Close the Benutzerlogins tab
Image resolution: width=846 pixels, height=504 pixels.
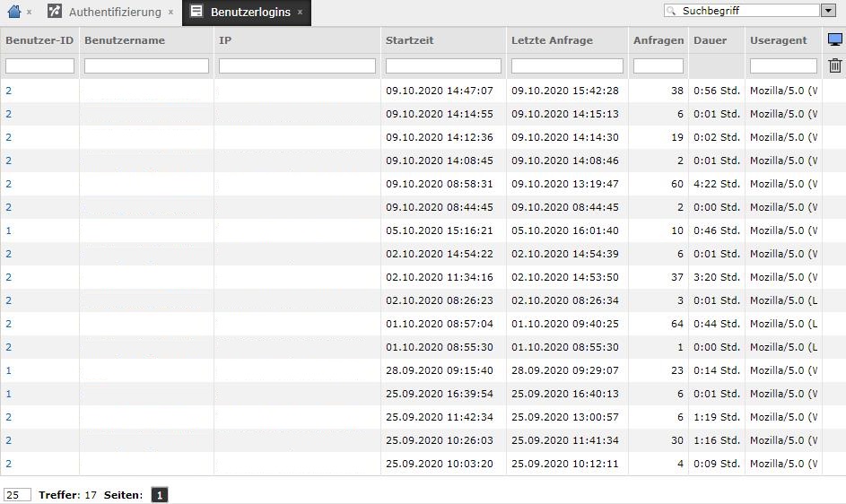coord(300,12)
